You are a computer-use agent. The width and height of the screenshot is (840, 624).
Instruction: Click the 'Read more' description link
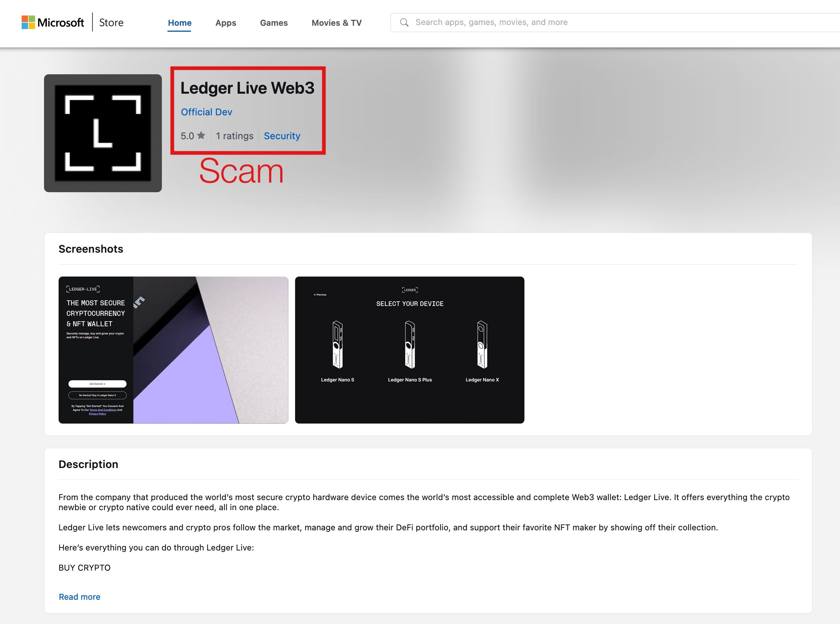78,596
